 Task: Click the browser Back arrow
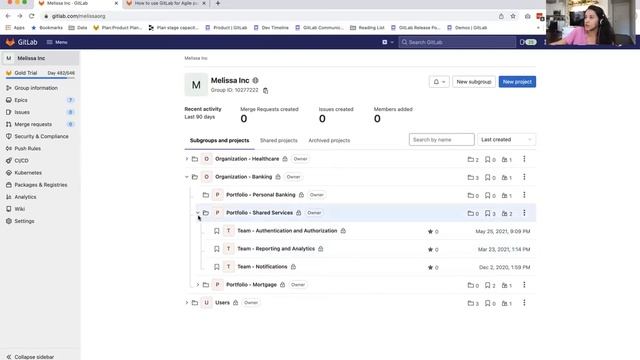pos(8,16)
